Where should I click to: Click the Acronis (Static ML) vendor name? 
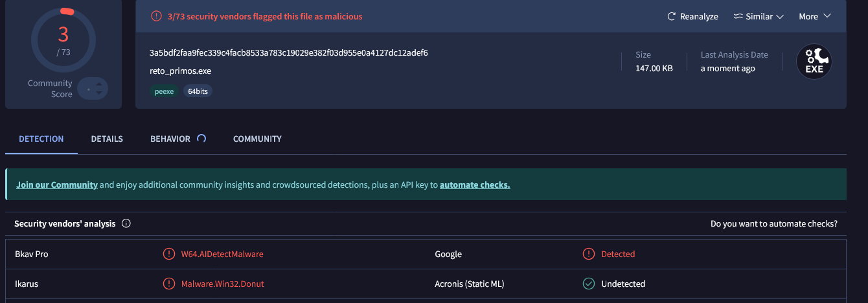pos(470,284)
